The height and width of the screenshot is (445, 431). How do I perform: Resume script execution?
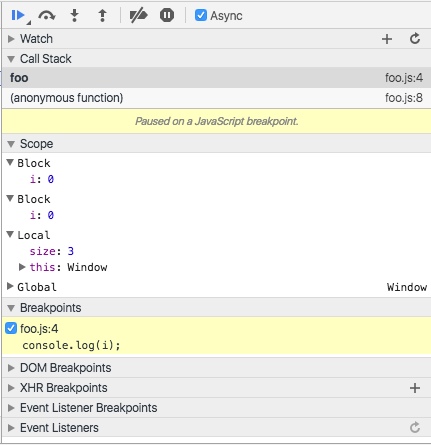point(18,15)
